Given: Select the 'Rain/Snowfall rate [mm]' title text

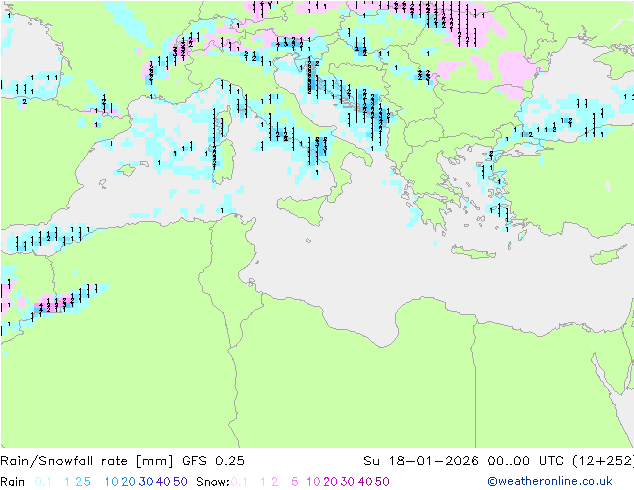Looking at the screenshot, I should click(x=87, y=460).
